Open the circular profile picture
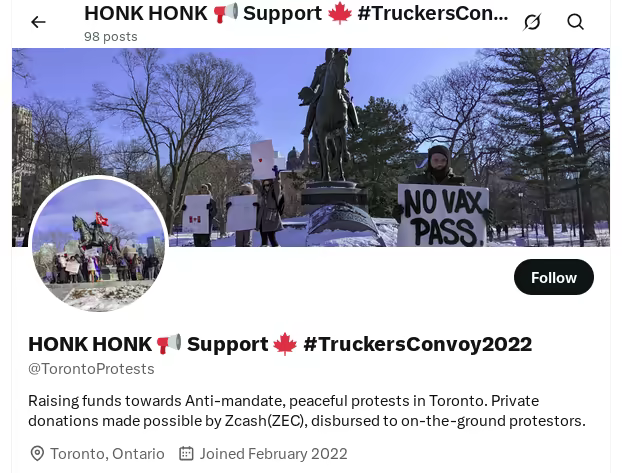Image resolution: width=622 pixels, height=473 pixels. [x=98, y=243]
